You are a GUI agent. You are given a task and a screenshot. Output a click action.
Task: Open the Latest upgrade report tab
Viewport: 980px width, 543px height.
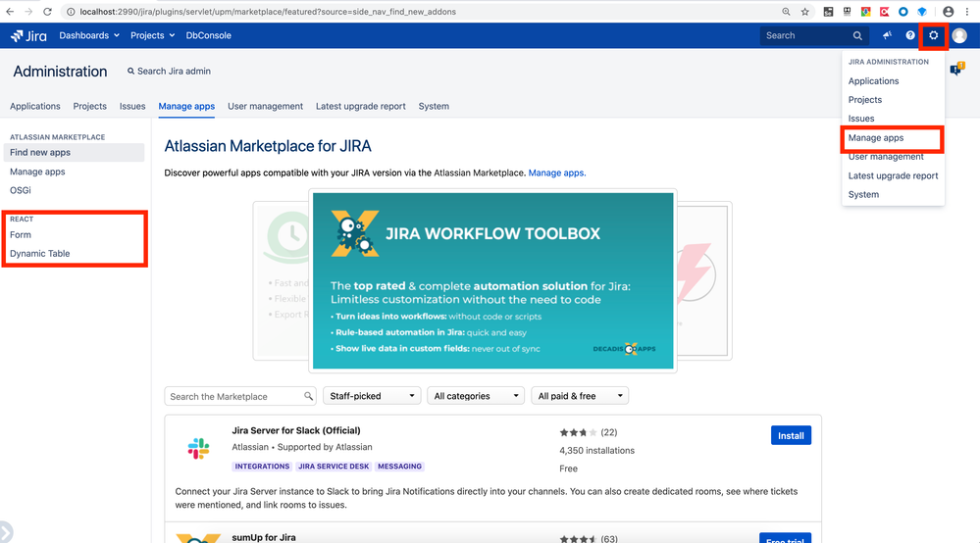tap(361, 106)
